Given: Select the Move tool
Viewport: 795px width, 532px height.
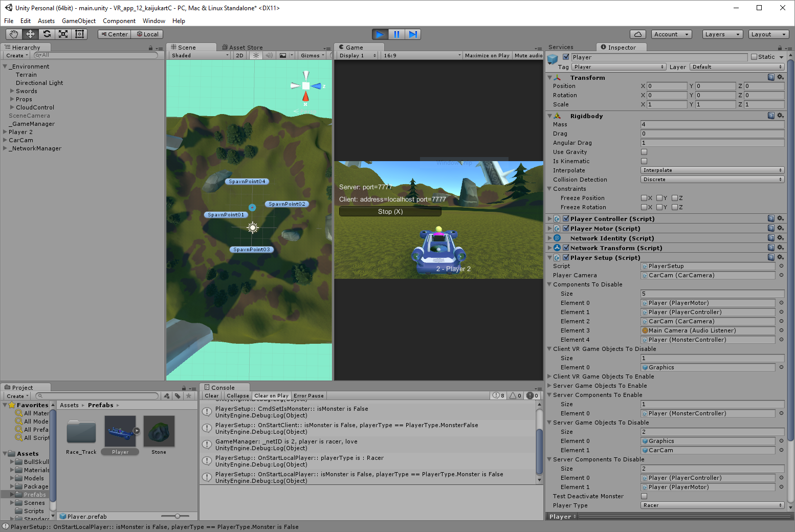Looking at the screenshot, I should point(30,34).
